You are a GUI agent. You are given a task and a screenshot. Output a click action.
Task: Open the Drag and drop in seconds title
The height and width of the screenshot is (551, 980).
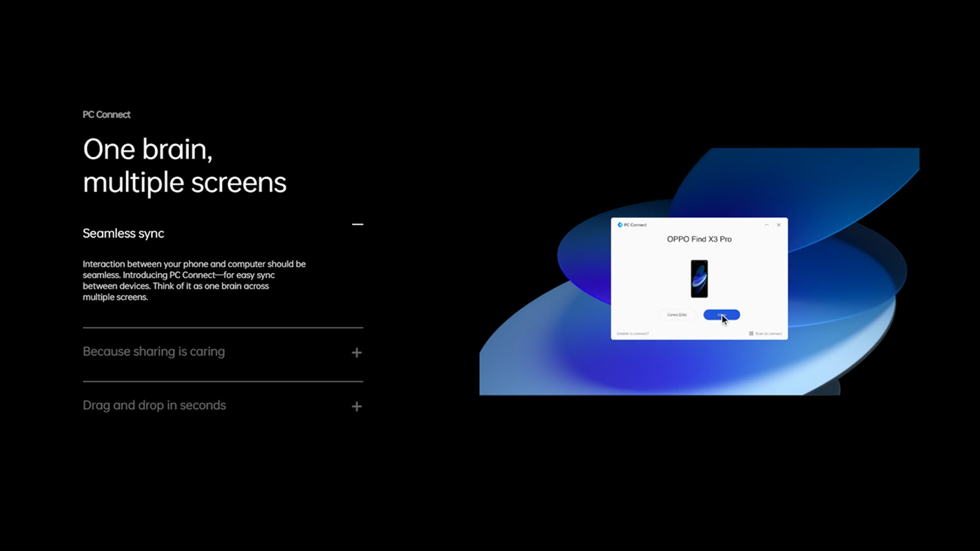[x=154, y=405]
